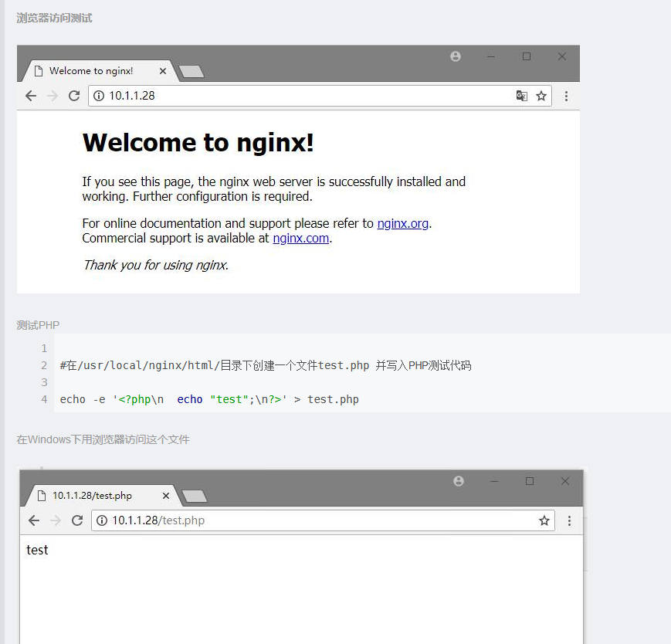
Task: Click the "Welcome to nginx!" page heading
Action: [198, 143]
